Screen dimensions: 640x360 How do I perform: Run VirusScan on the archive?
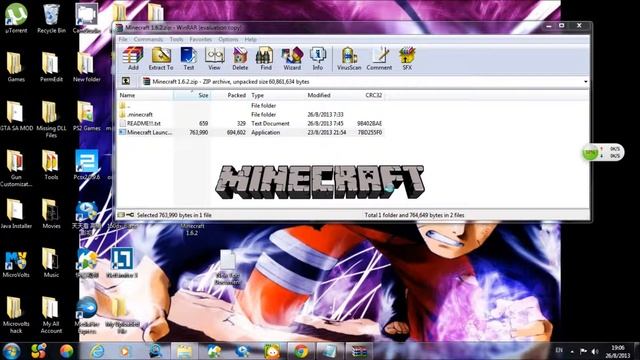tap(349, 59)
